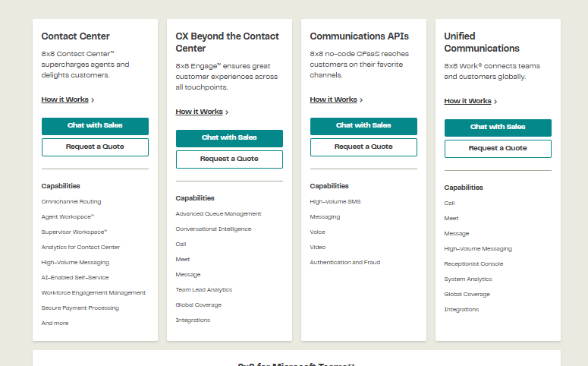Open Advanced Queue Management link
Screen dimensions: 588x366
click(219, 214)
